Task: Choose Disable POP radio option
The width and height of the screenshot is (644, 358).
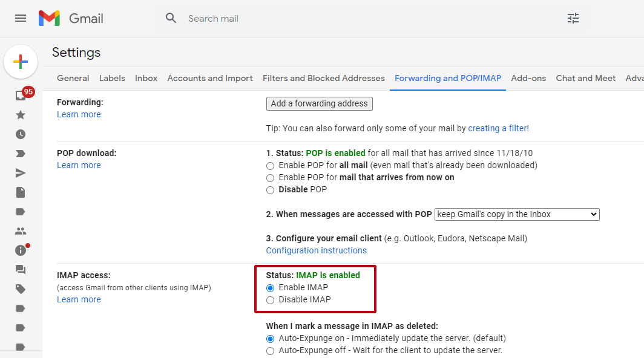Action: 270,190
